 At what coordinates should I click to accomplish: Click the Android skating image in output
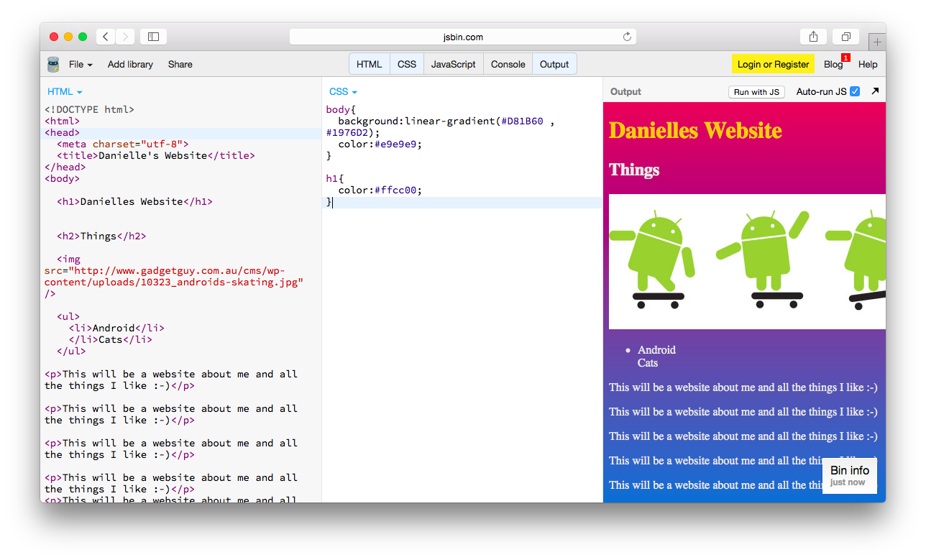click(x=747, y=262)
